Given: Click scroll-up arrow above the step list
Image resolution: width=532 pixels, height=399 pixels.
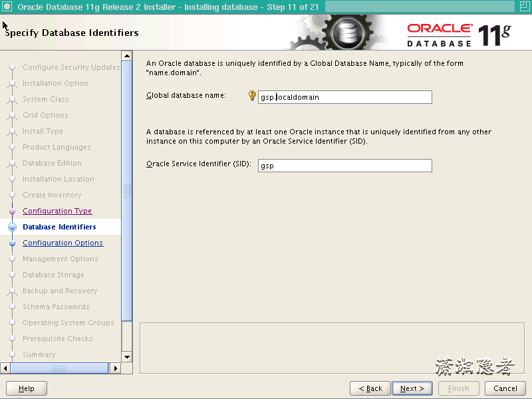Looking at the screenshot, I should point(127,55).
